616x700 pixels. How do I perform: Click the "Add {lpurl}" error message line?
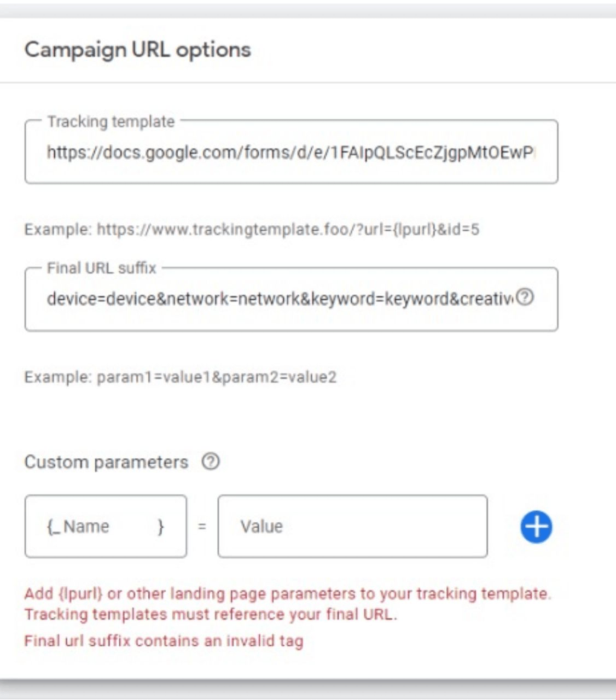[288, 594]
